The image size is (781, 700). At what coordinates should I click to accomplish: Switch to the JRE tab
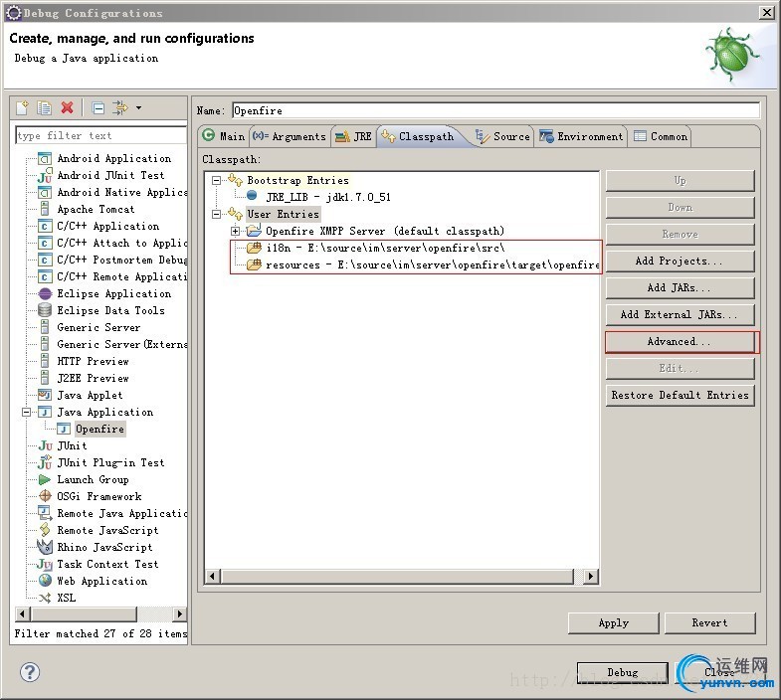coord(353,136)
